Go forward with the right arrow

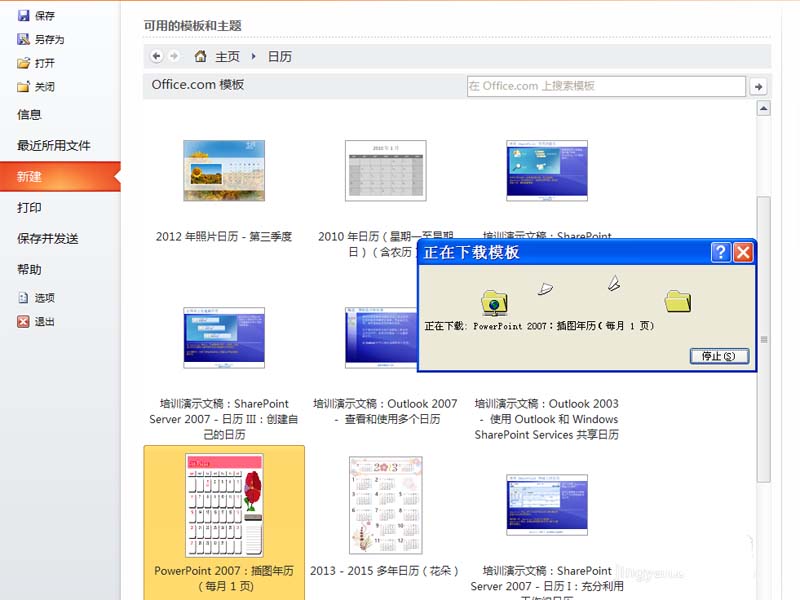(x=174, y=56)
